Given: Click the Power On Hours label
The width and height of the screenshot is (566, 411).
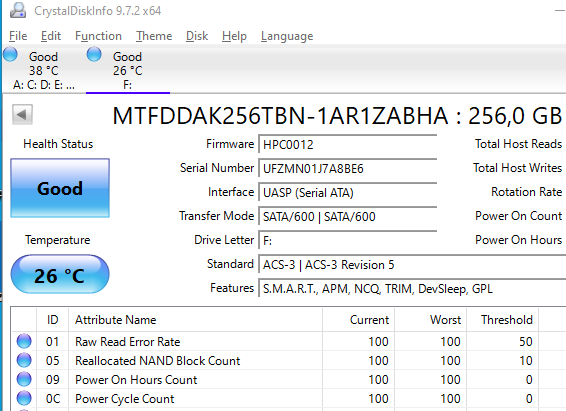Looking at the screenshot, I should tap(519, 240).
